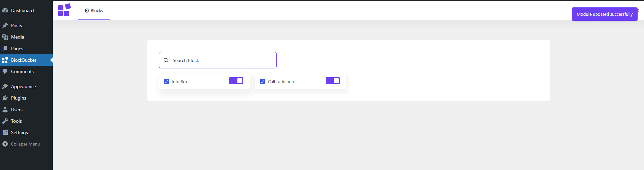Focus the Search Block input field
644x170 pixels.
218,60
